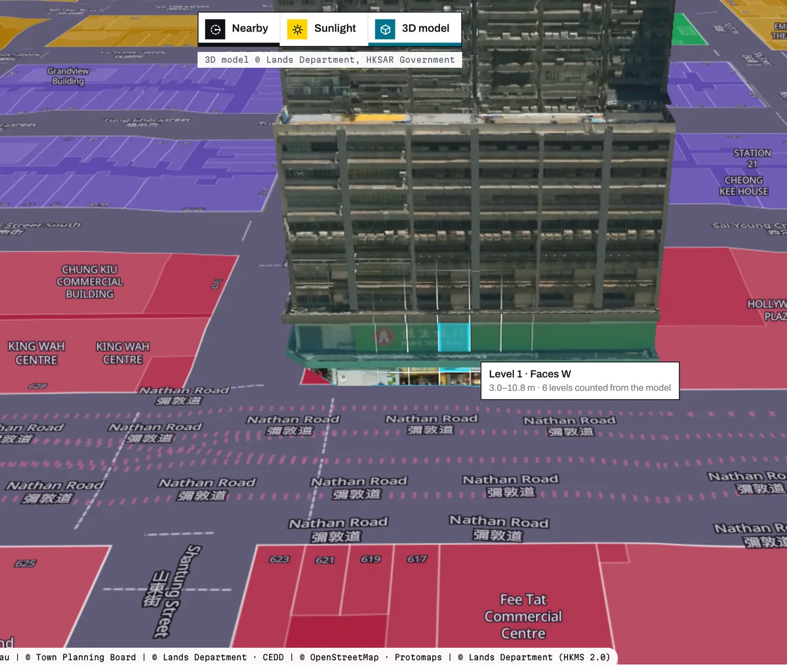Open the OpenStreetMap attribution link

(x=344, y=657)
